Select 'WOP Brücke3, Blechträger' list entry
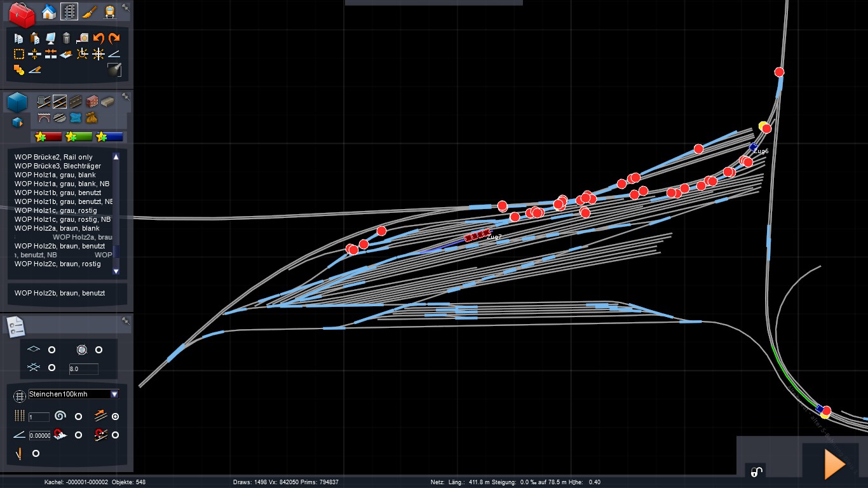This screenshot has height=488, width=868. click(58, 166)
